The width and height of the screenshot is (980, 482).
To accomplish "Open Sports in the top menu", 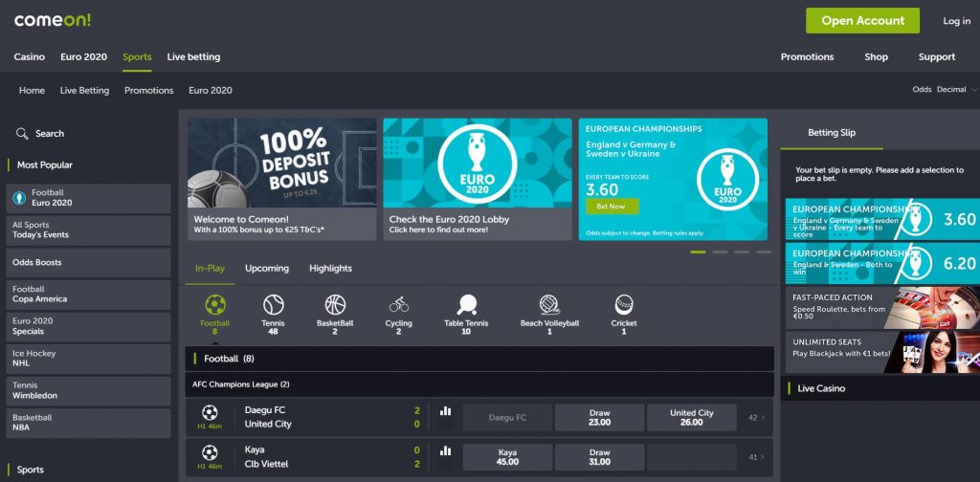I will (x=137, y=56).
